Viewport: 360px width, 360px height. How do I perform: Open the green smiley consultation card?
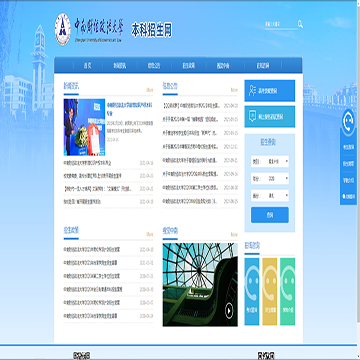[x=287, y=292]
